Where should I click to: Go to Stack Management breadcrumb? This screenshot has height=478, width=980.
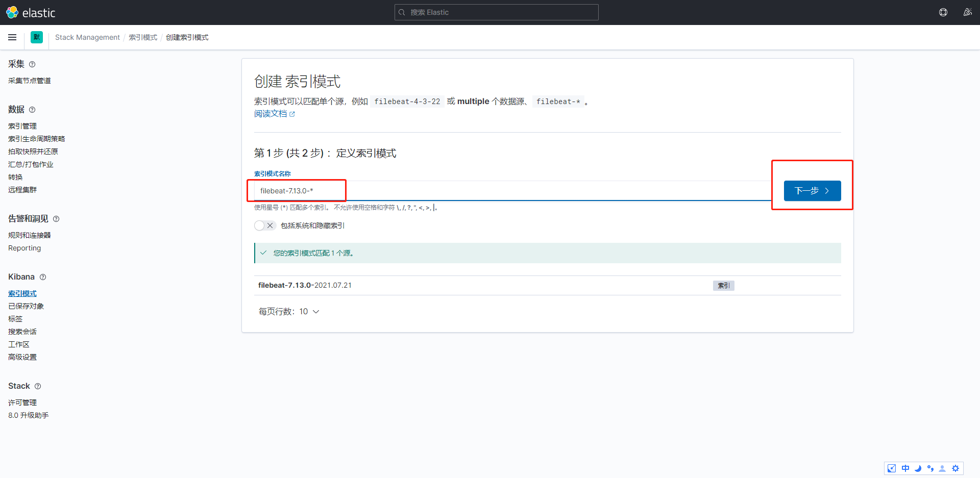tap(87, 37)
